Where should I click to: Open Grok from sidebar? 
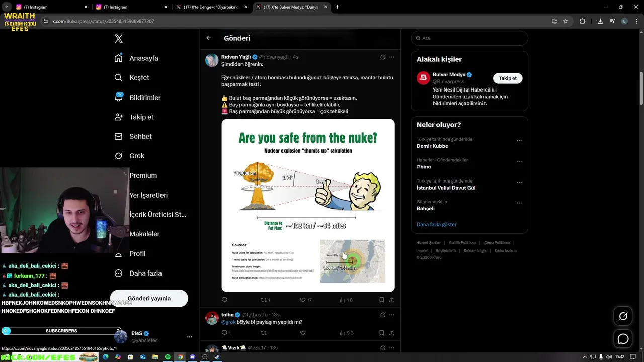coord(129,156)
